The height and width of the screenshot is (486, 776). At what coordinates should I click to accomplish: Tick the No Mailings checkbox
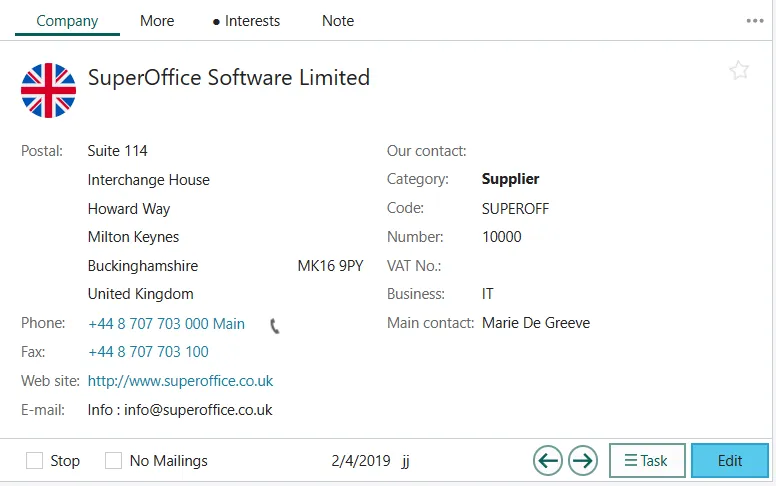114,461
